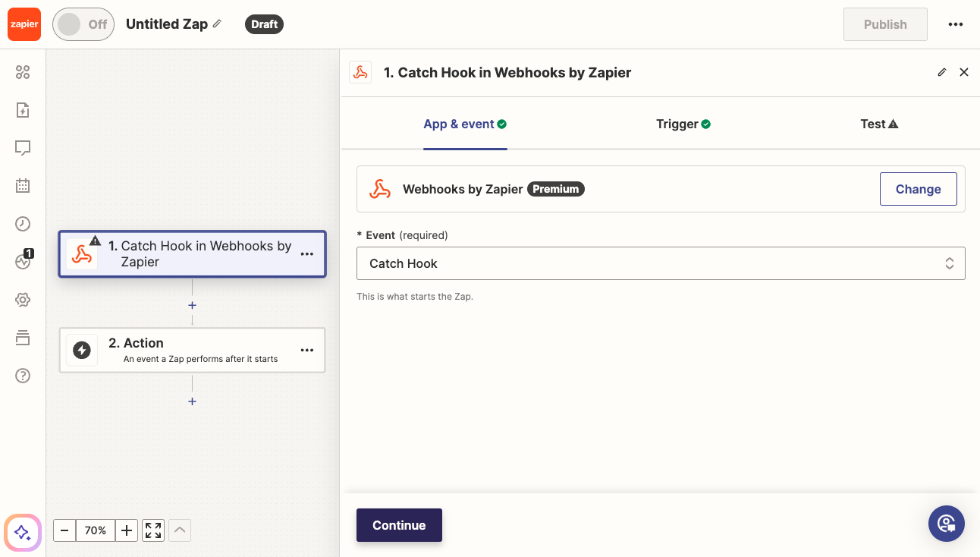
Task: Click the Premium badge beside Webhooks by Zapier
Action: click(556, 189)
